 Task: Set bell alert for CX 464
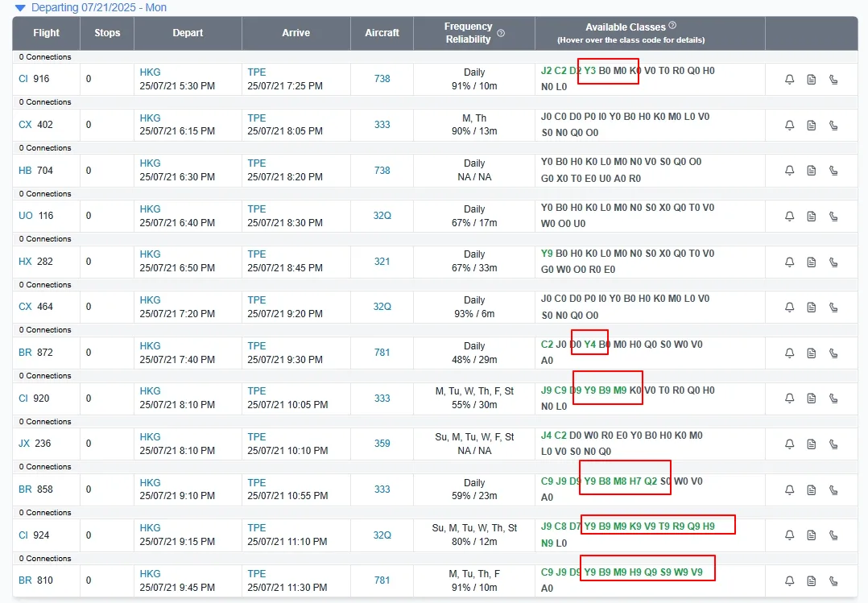[x=789, y=308]
